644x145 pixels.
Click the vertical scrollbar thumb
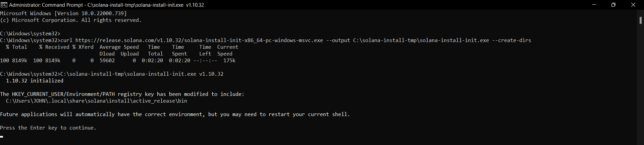(x=640, y=20)
